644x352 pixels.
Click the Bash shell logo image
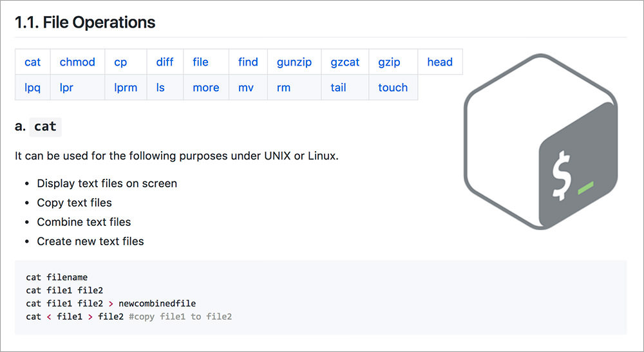pyautogui.click(x=541, y=142)
